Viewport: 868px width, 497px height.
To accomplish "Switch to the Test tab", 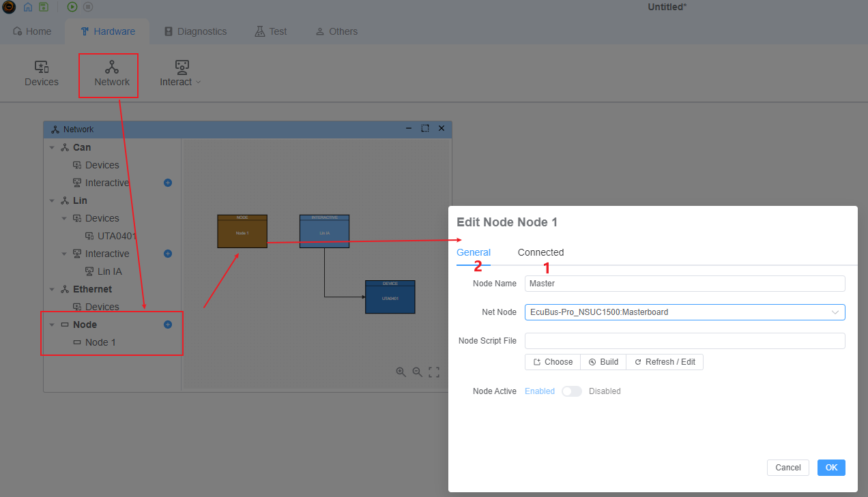I will (x=271, y=31).
